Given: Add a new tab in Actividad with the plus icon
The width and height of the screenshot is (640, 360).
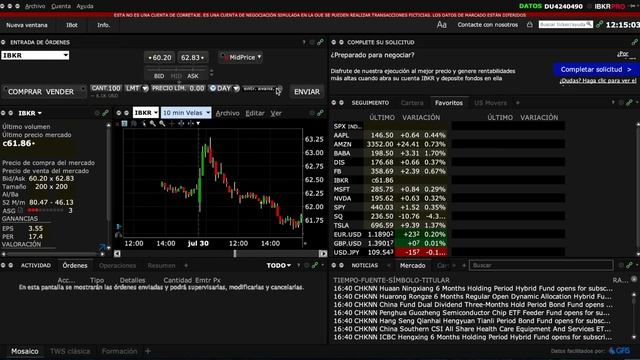Looking at the screenshot, I should point(186,265).
